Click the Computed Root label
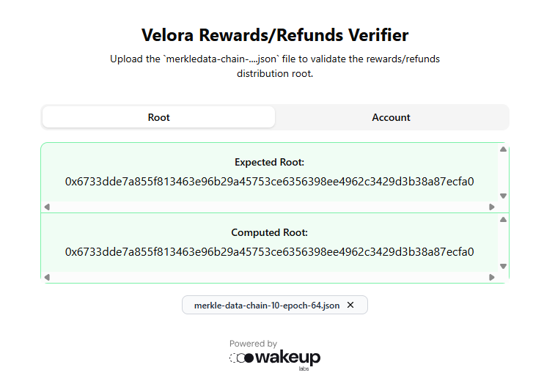 [x=269, y=232]
